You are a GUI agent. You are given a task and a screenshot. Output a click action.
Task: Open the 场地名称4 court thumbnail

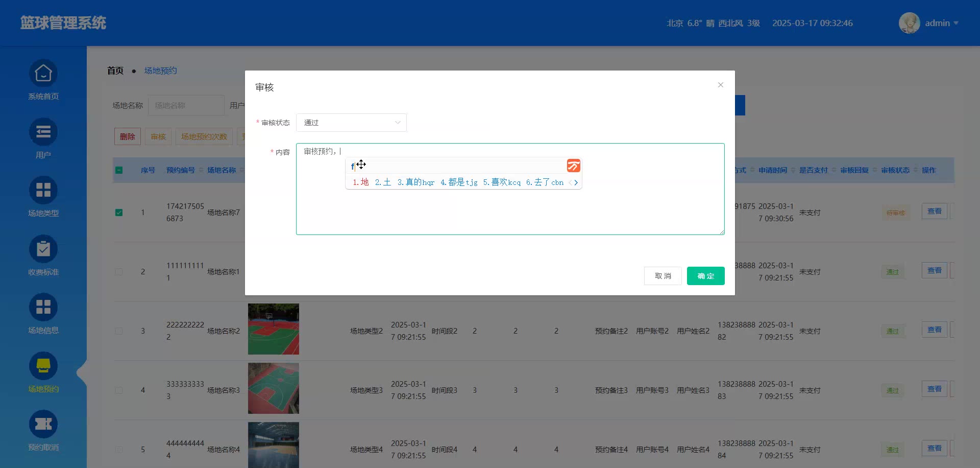pos(274,445)
